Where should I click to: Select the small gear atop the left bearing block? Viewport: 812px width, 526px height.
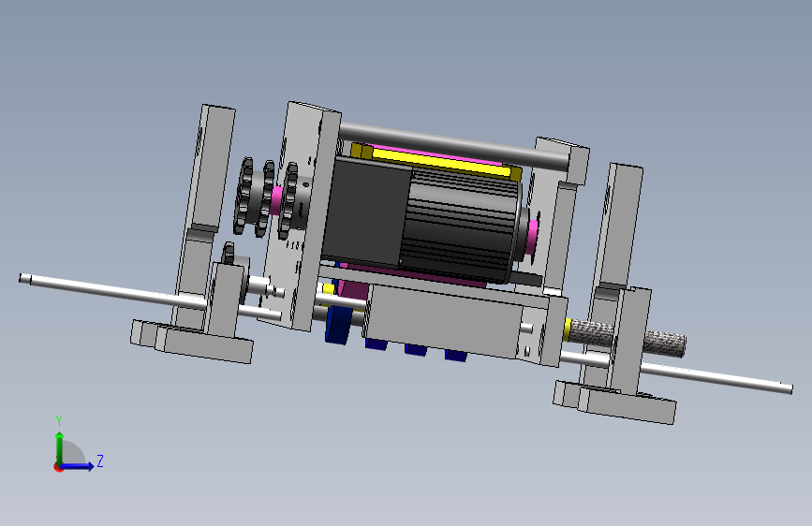coord(229,253)
